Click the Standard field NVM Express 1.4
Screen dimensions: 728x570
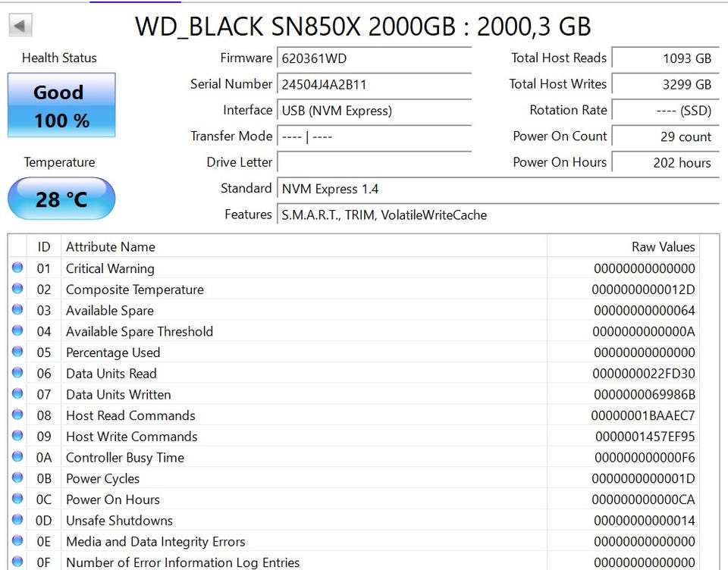click(498, 189)
